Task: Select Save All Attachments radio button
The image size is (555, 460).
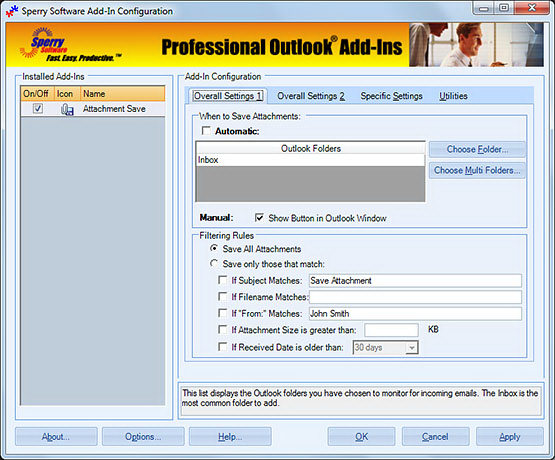Action: click(x=214, y=248)
